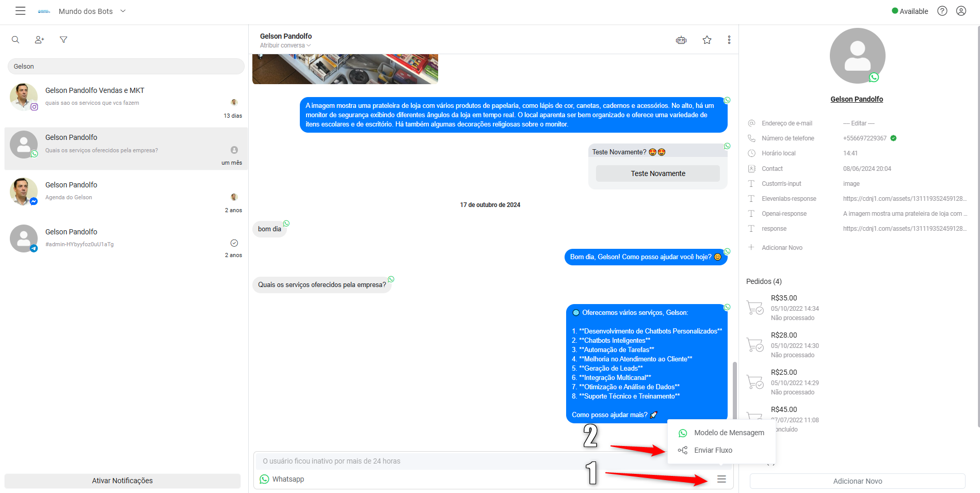Image resolution: width=980 pixels, height=493 pixels.
Task: Toggle the bot automation icon in chat header
Action: point(681,40)
